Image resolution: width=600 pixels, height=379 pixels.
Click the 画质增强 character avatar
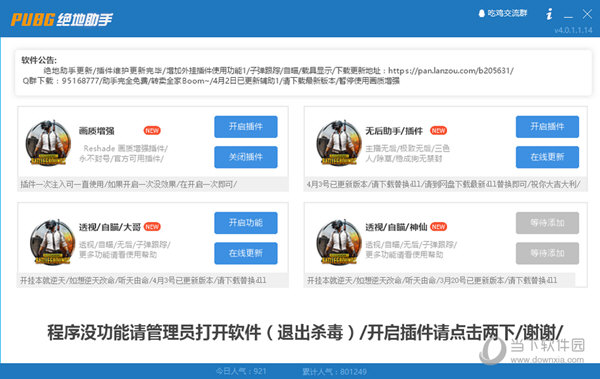click(48, 143)
